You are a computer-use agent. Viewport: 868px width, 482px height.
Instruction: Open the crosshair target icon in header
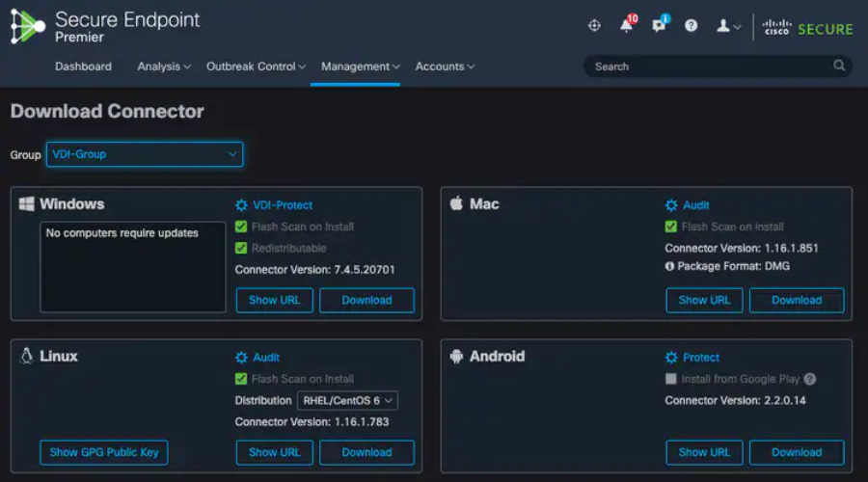pos(594,25)
